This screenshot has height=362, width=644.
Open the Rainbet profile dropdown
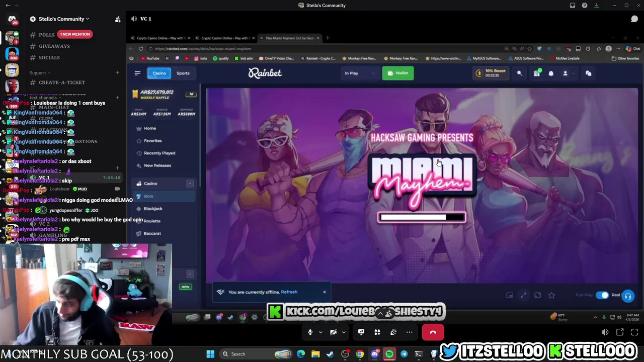(569, 73)
